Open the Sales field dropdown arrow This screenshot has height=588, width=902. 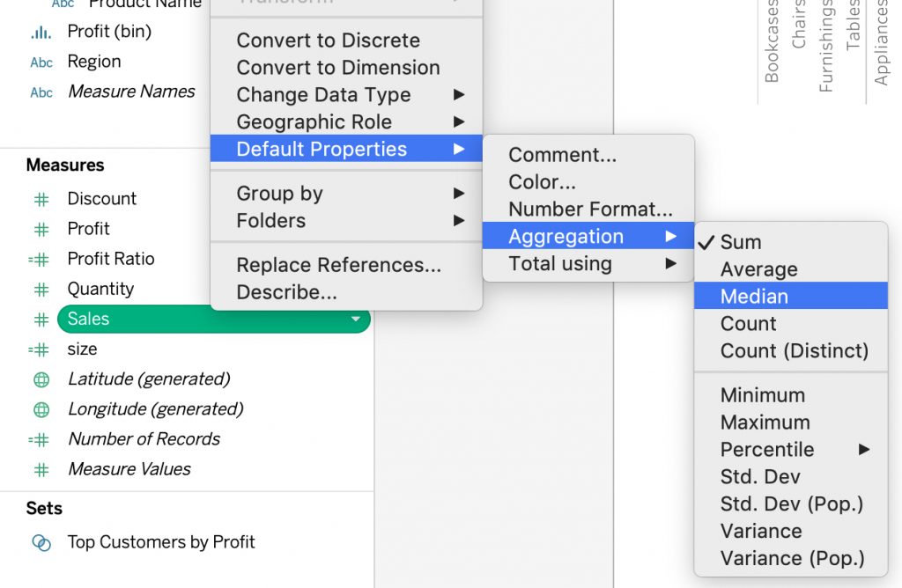356,319
